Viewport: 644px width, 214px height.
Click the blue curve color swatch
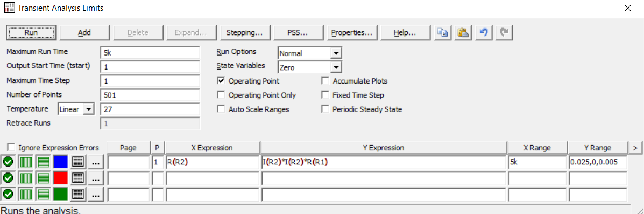(61, 162)
